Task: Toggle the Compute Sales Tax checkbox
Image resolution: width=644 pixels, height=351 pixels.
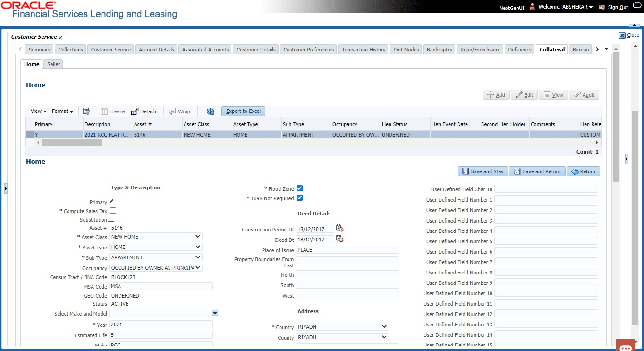Action: pyautogui.click(x=113, y=211)
